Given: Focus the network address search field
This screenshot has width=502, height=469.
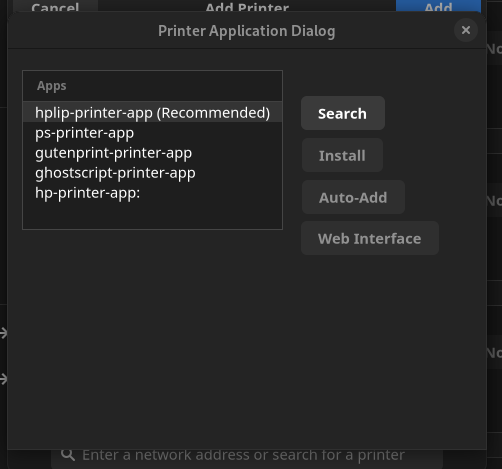Looking at the screenshot, I should point(247,458).
